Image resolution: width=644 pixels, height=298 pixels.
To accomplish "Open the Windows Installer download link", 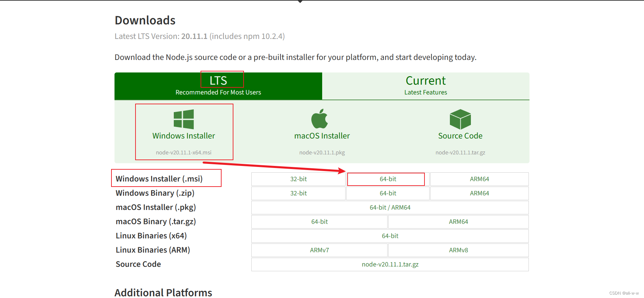I will [x=184, y=136].
